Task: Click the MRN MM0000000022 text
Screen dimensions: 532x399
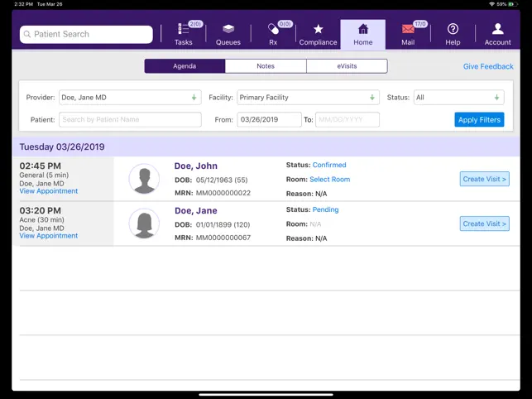Action: (x=223, y=193)
